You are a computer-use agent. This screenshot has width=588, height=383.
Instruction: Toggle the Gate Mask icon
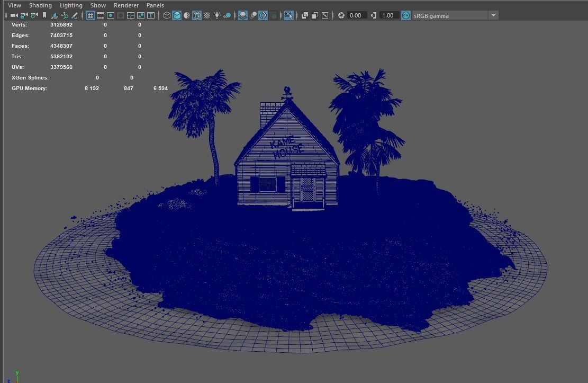pos(121,15)
